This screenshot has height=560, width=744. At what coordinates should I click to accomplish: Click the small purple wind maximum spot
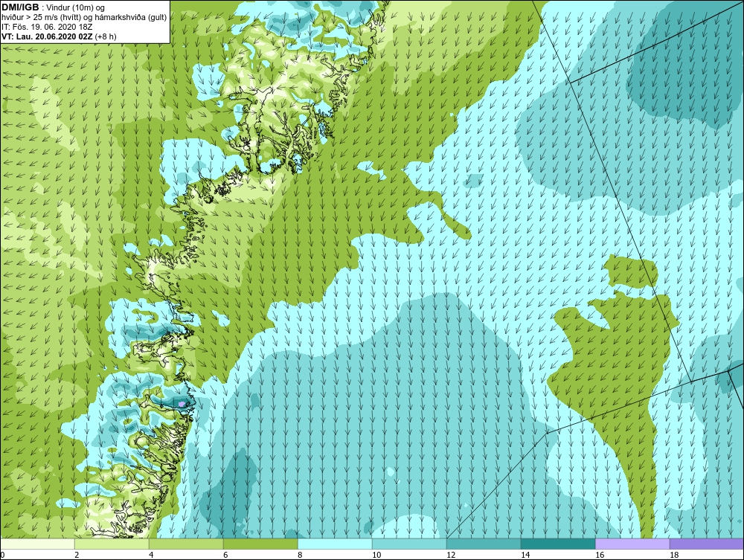182,404
